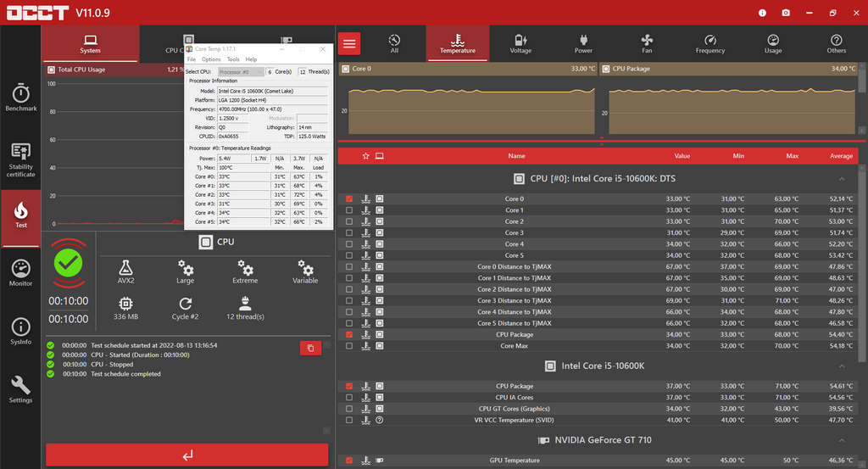Click the hamburger menu button
Image resolution: width=868 pixels, height=469 pixels.
coord(349,44)
